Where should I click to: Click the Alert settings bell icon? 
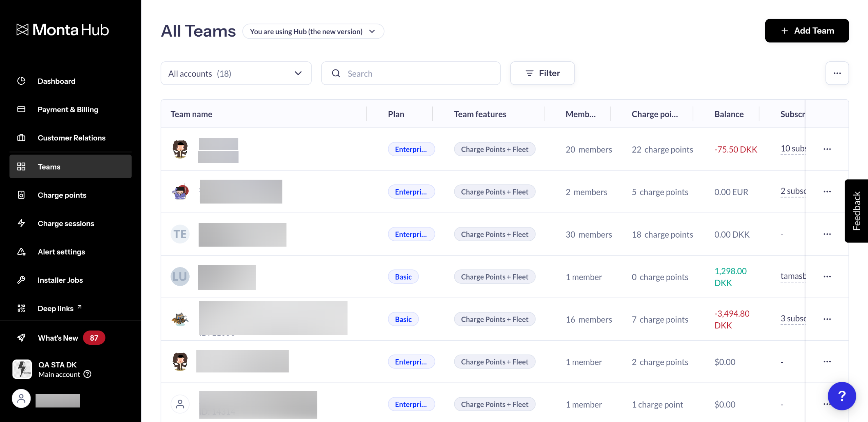21,252
